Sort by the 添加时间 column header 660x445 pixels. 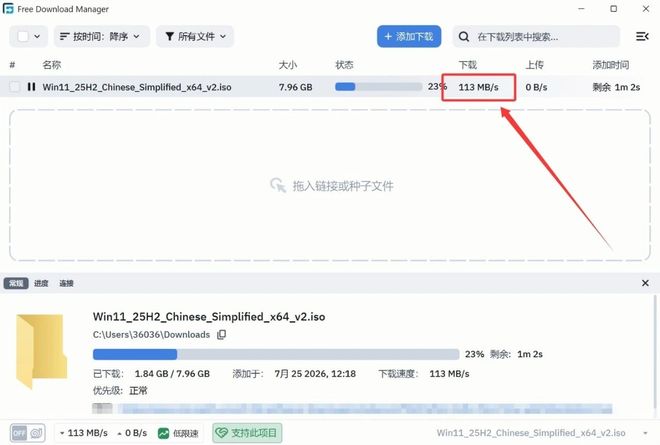point(611,65)
